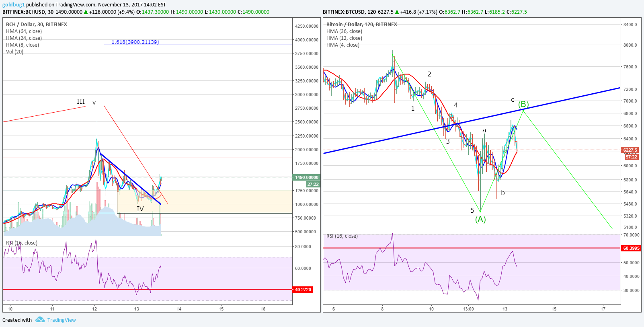Click wave label 2 on Bitcoin chart
This screenshot has height=327, width=644.
pos(429,74)
